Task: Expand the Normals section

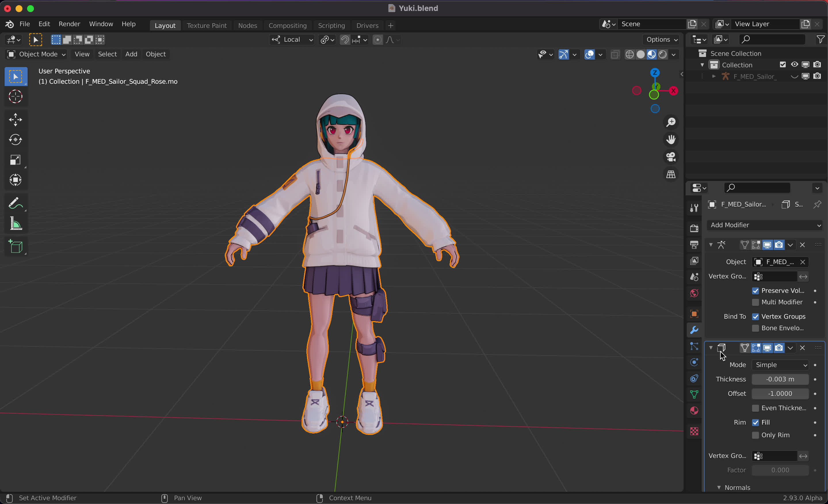Action: 720,488
